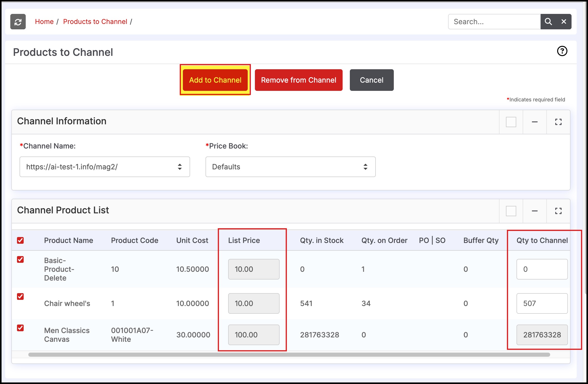The image size is (588, 384).
Task: Click the List Price column header
Action: click(x=244, y=240)
